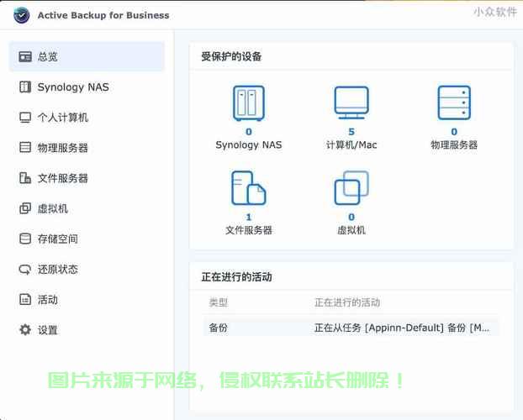This screenshot has height=420, width=523.
Task: Click the 正在进行的活动 column header
Action: [347, 302]
